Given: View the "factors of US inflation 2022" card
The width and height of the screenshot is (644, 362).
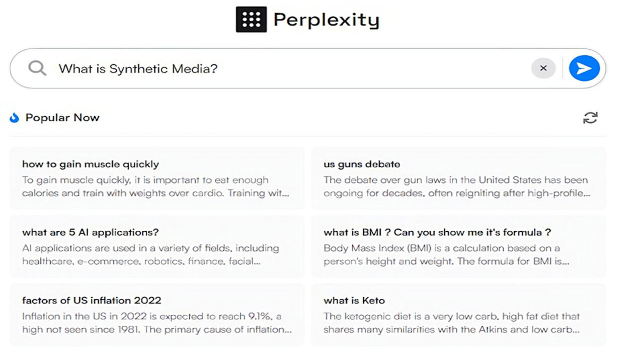Looking at the screenshot, I should tap(157, 314).
